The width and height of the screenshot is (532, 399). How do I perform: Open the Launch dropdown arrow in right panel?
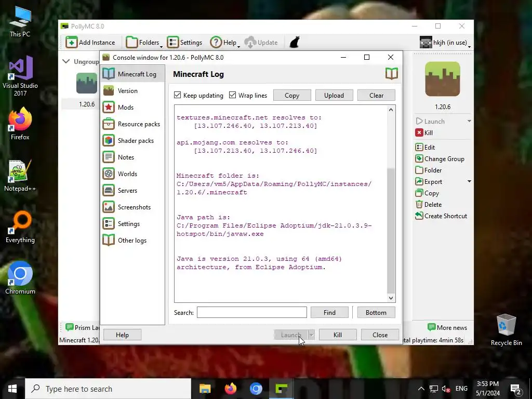[x=469, y=121]
